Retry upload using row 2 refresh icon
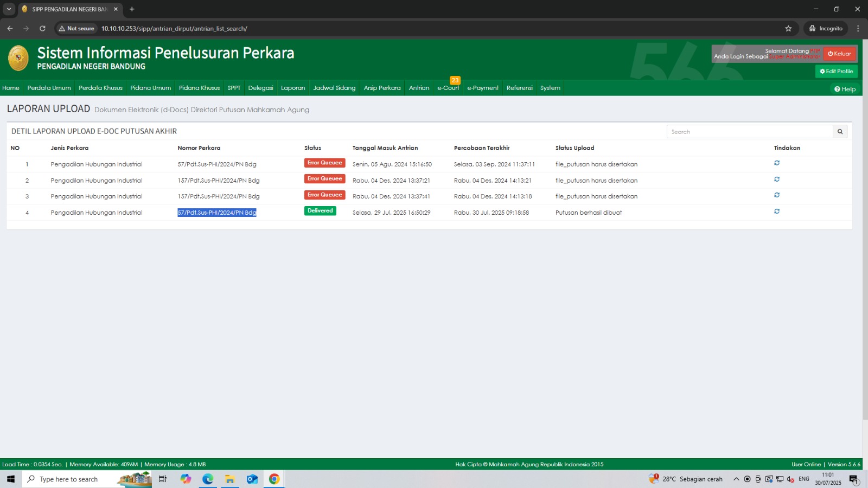868x488 pixels. click(776, 179)
